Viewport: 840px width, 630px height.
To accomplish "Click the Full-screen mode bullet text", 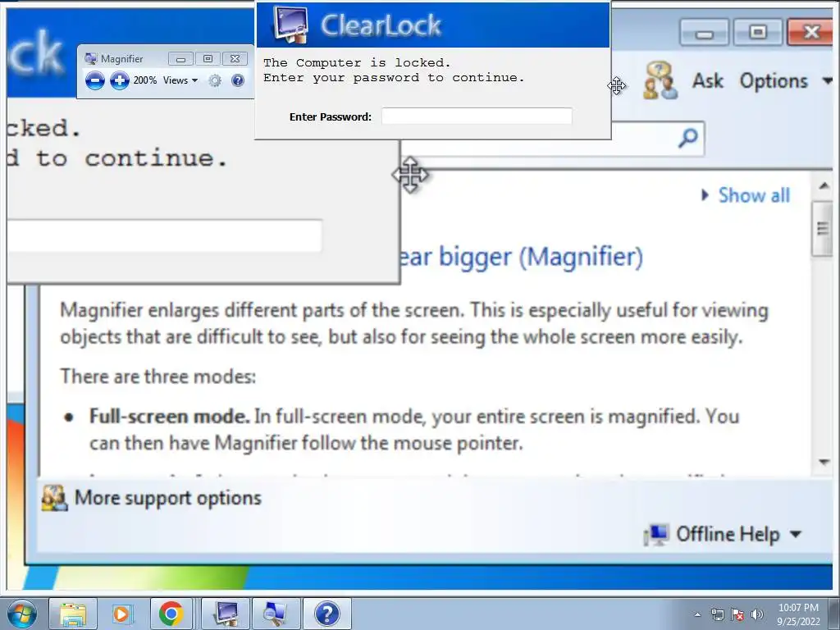I will click(414, 430).
